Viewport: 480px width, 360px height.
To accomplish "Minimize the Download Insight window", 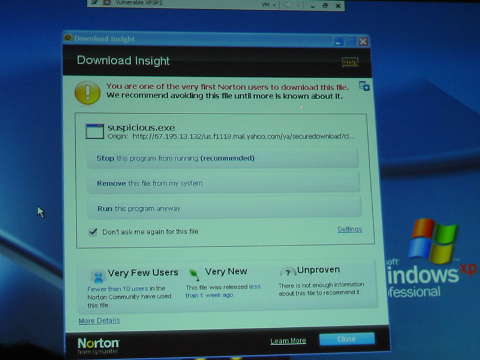I will tap(338, 42).
